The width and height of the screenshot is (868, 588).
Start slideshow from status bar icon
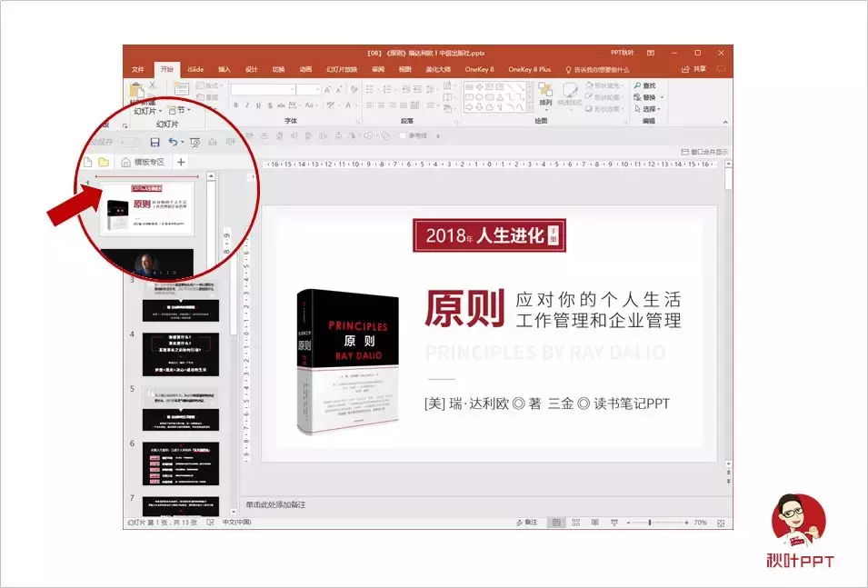[x=614, y=523]
